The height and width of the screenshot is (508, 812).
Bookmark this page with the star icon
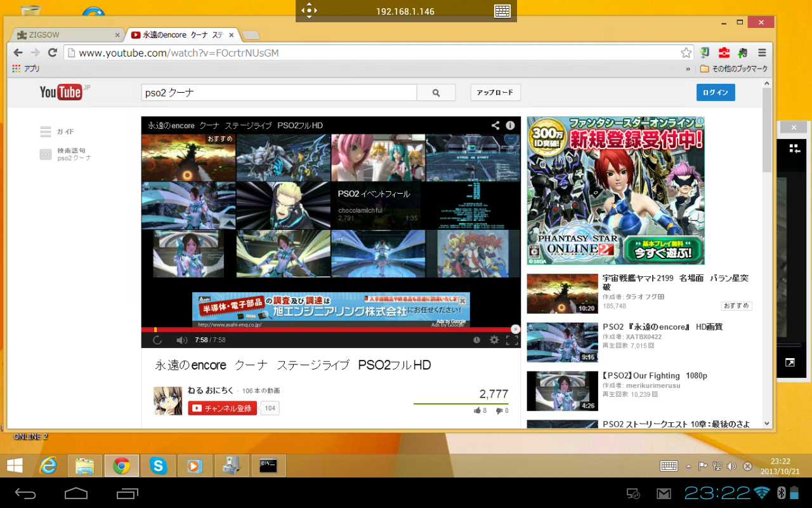[686, 53]
